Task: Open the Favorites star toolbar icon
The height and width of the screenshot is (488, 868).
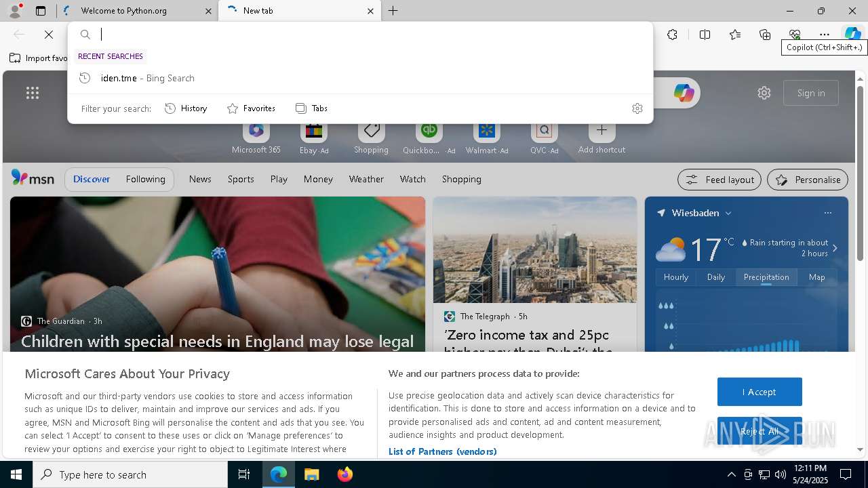Action: [x=735, y=35]
